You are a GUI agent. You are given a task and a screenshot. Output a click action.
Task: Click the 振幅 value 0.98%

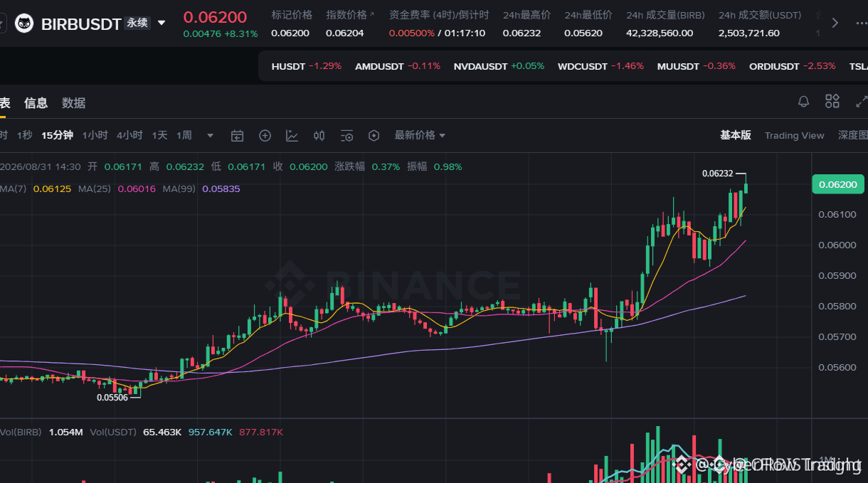tap(448, 166)
